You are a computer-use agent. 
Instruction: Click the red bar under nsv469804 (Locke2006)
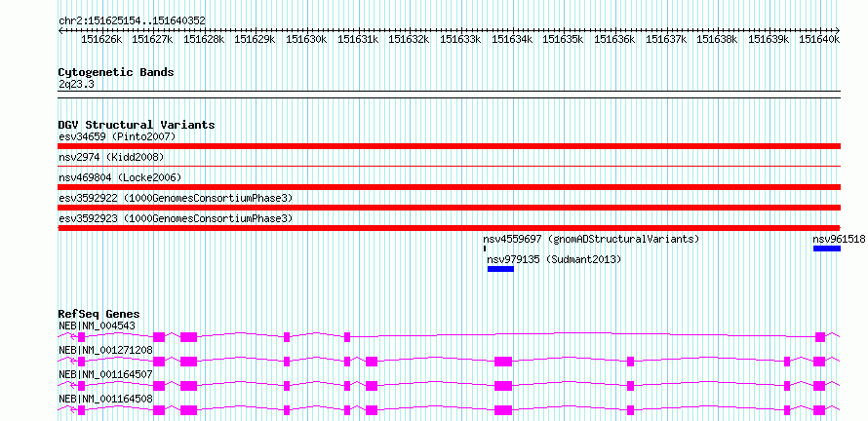[450, 187]
